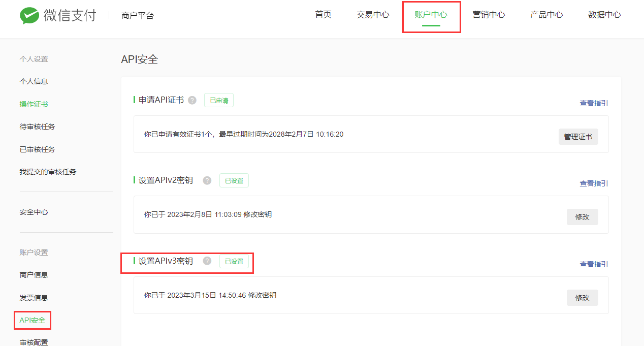Viewport: 644px width, 346px height.
Task: Open 待审核任务 in the sidebar
Action: 37,127
